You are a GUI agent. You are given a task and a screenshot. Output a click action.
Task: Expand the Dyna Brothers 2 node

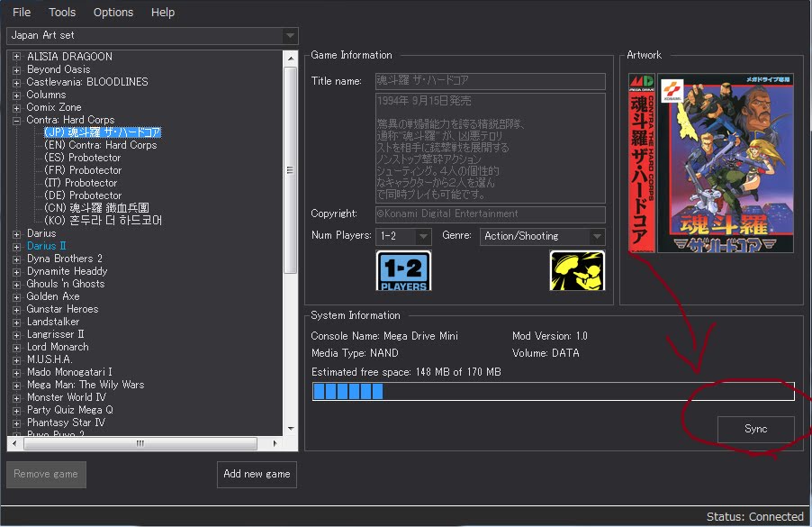click(x=16, y=259)
